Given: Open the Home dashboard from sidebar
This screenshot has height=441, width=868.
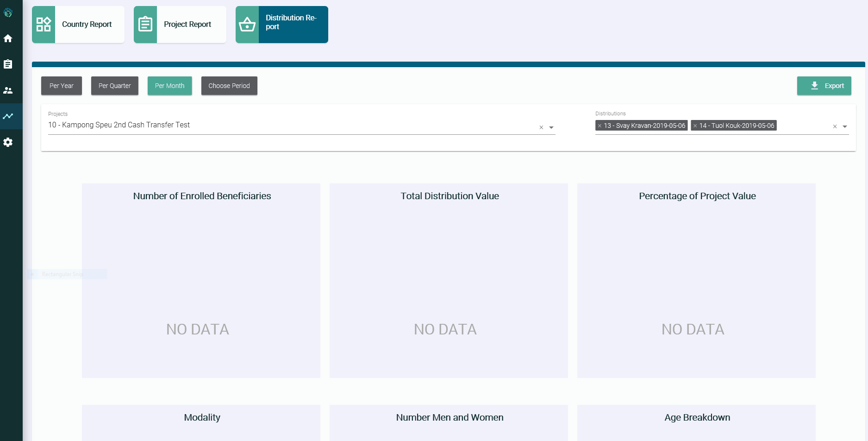Looking at the screenshot, I should [8, 38].
